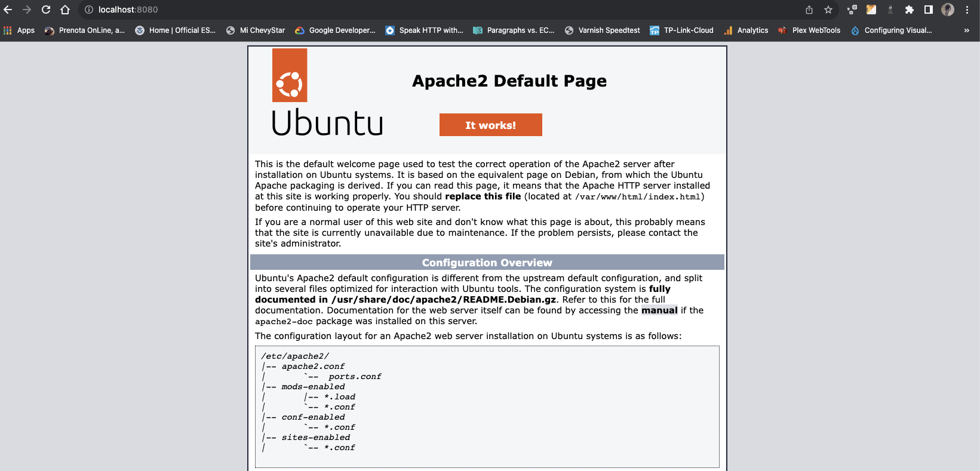Viewport: 980px width, 471px height.
Task: Click the bold 'replace this file' text
Action: pos(483,196)
